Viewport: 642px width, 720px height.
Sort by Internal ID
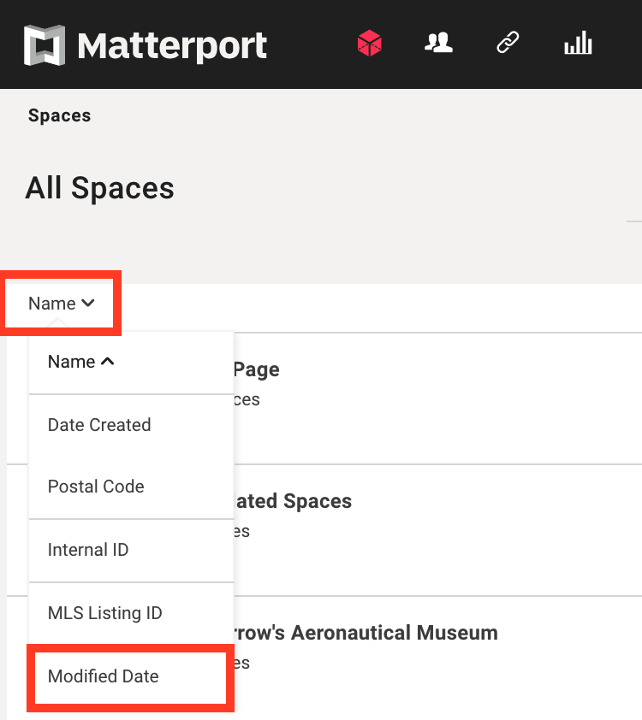pos(131,550)
